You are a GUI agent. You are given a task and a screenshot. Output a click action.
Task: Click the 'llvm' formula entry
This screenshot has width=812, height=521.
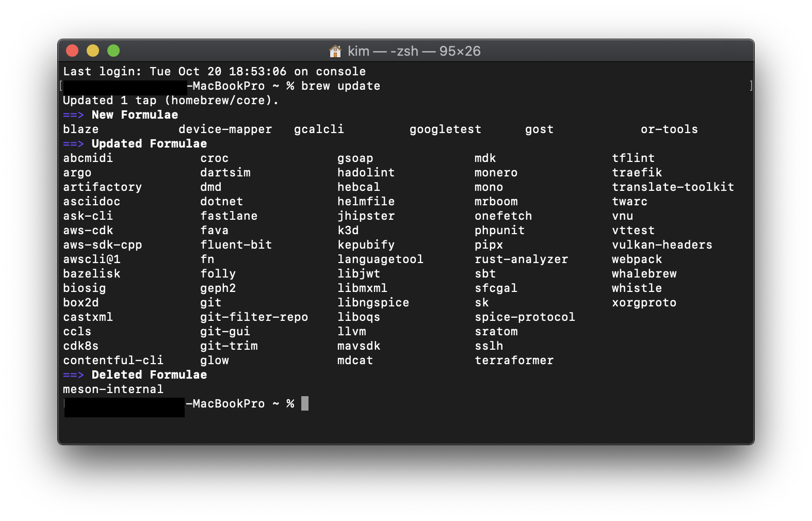point(351,332)
